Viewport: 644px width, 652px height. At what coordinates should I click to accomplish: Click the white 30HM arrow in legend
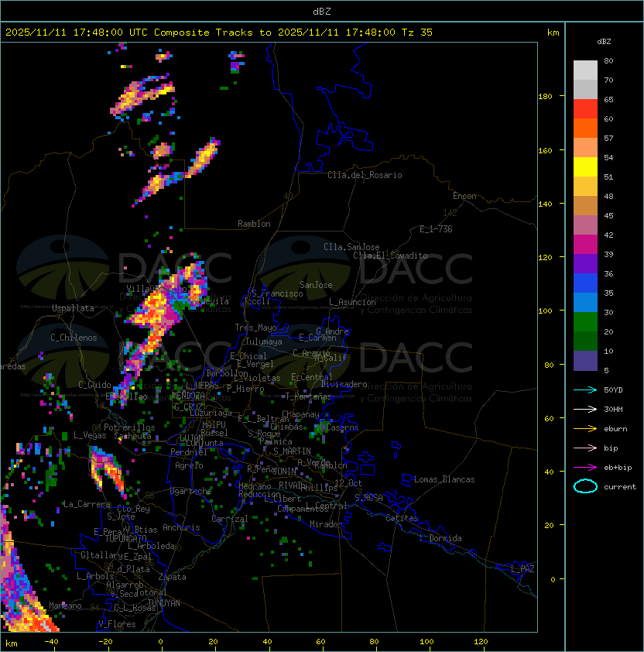tap(585, 409)
